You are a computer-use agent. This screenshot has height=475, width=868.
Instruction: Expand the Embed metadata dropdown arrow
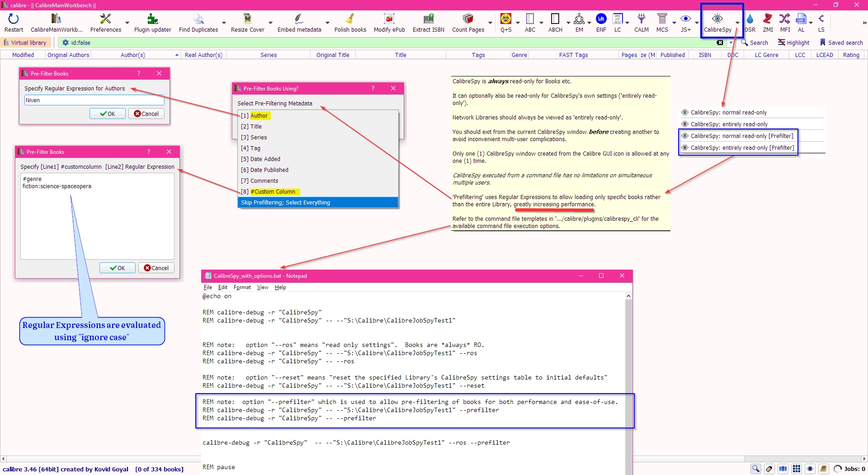tap(327, 23)
